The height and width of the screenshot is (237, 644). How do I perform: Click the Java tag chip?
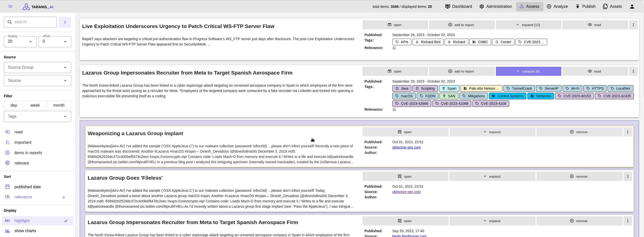pos(402,88)
